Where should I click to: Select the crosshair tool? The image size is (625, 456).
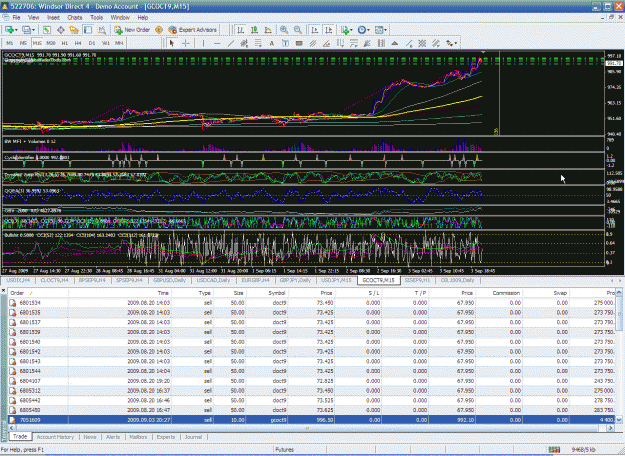click(186, 43)
